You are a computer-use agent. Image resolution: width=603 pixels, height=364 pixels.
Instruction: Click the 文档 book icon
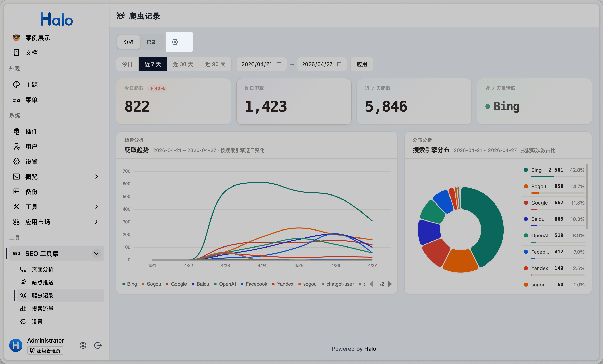click(16, 53)
